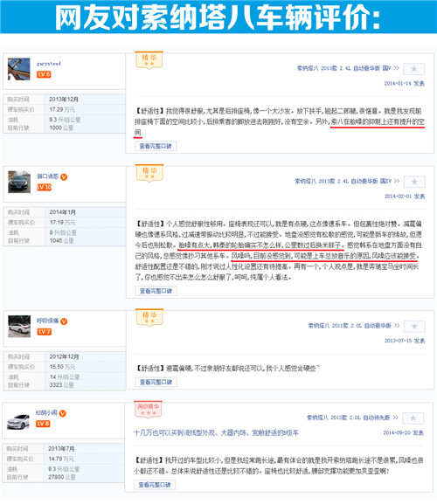Click the star icon on the 2013-07-15 review

point(414,327)
